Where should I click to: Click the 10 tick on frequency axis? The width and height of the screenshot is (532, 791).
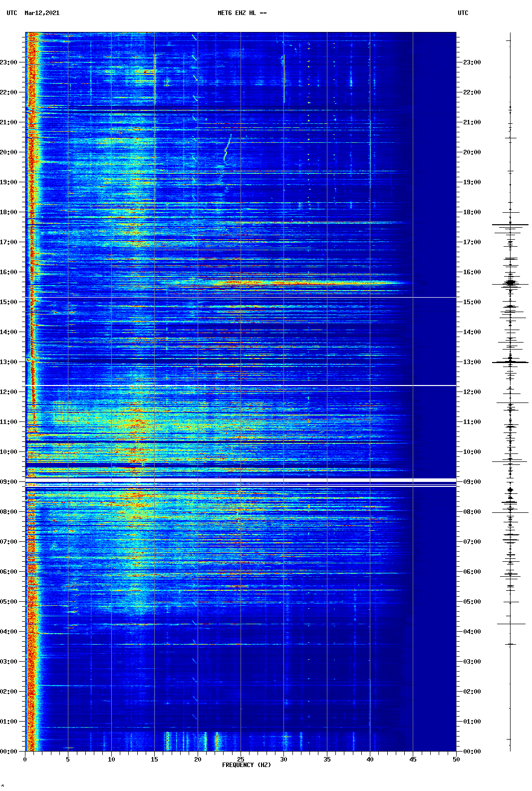(111, 759)
